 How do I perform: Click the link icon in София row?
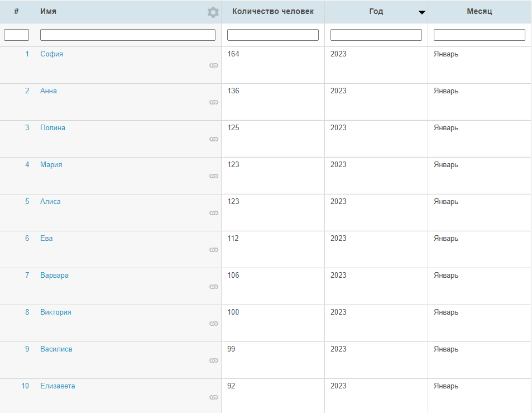click(x=213, y=65)
